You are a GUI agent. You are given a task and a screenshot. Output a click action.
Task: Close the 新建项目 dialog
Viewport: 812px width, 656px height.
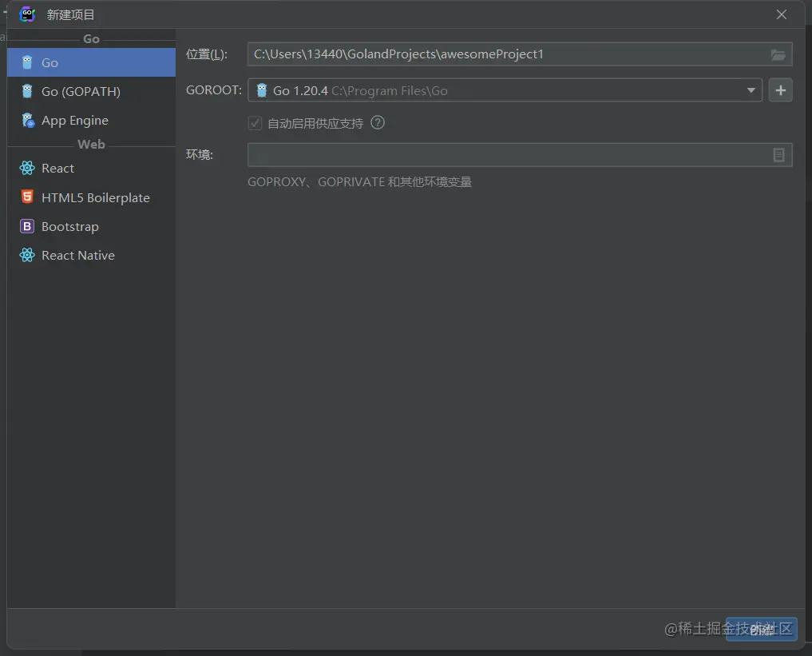(x=782, y=14)
